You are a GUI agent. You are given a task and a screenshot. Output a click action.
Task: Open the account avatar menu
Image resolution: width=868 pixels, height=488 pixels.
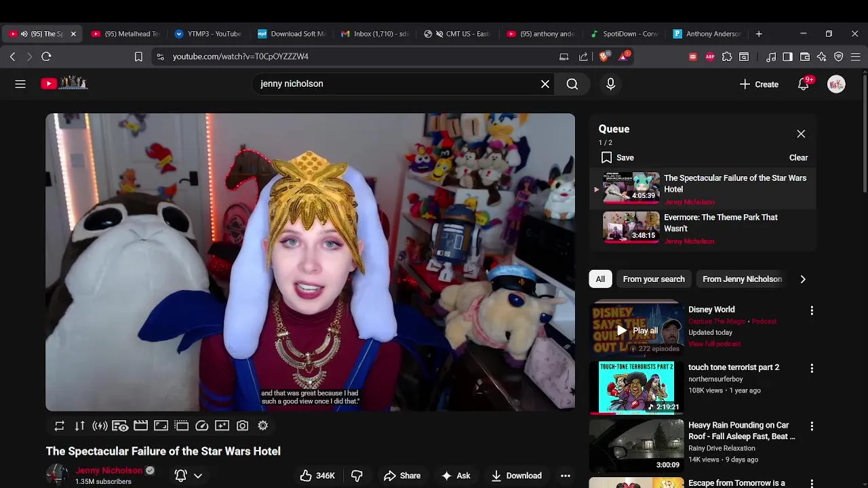[x=836, y=84]
